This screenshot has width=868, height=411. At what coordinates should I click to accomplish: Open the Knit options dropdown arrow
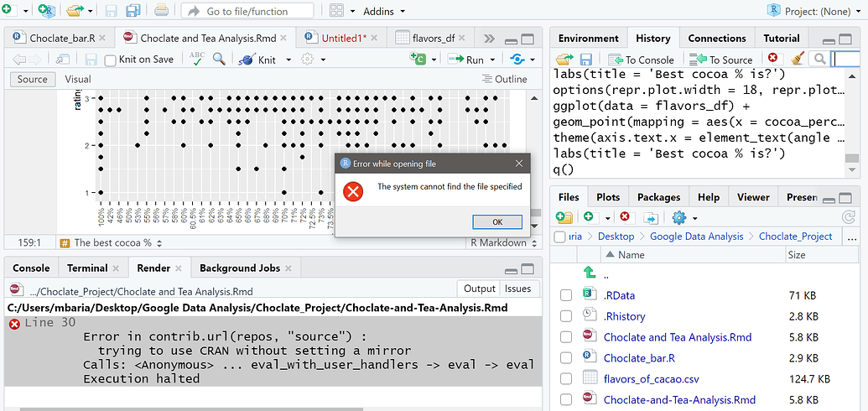(288, 60)
